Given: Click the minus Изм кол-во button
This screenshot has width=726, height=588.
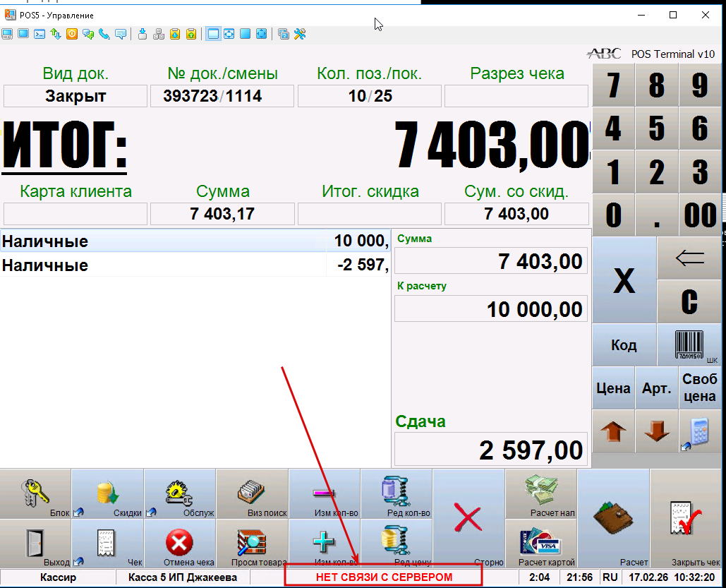Looking at the screenshot, I should click(x=325, y=494).
